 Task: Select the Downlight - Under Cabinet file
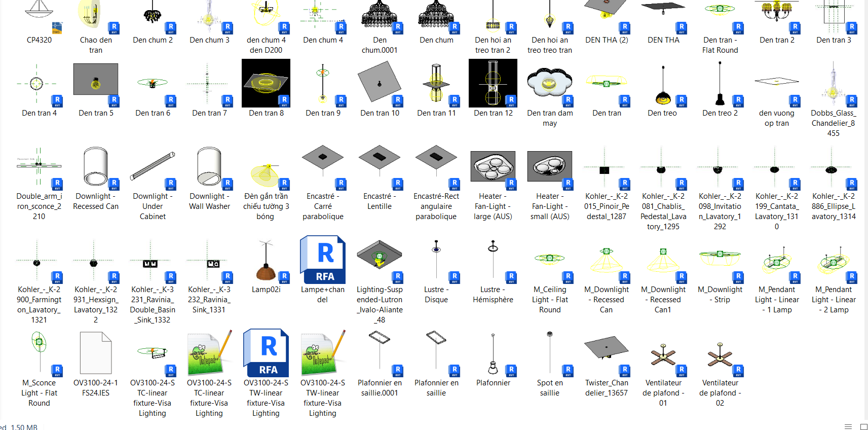(x=153, y=166)
